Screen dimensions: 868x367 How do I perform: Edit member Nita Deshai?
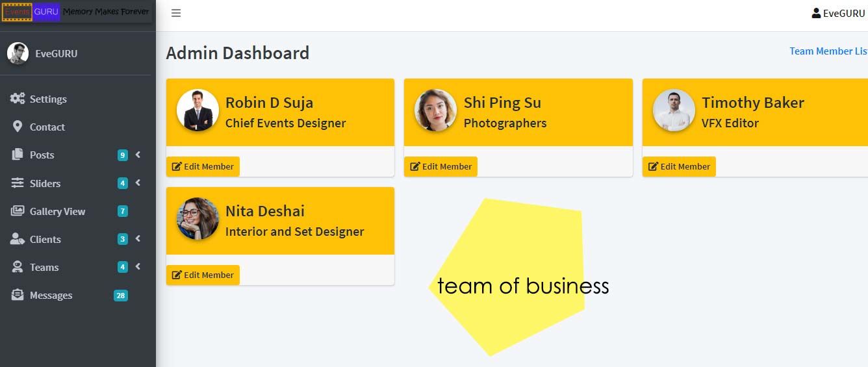pos(203,275)
